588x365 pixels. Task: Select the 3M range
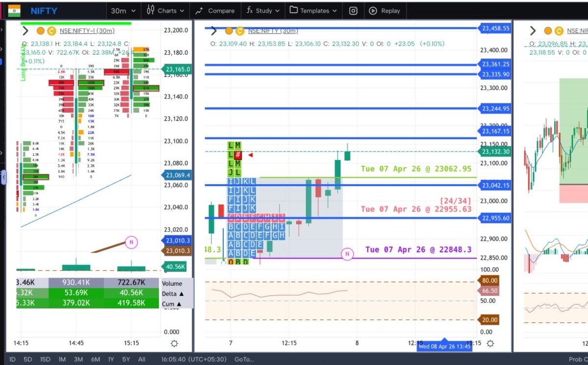(x=78, y=360)
